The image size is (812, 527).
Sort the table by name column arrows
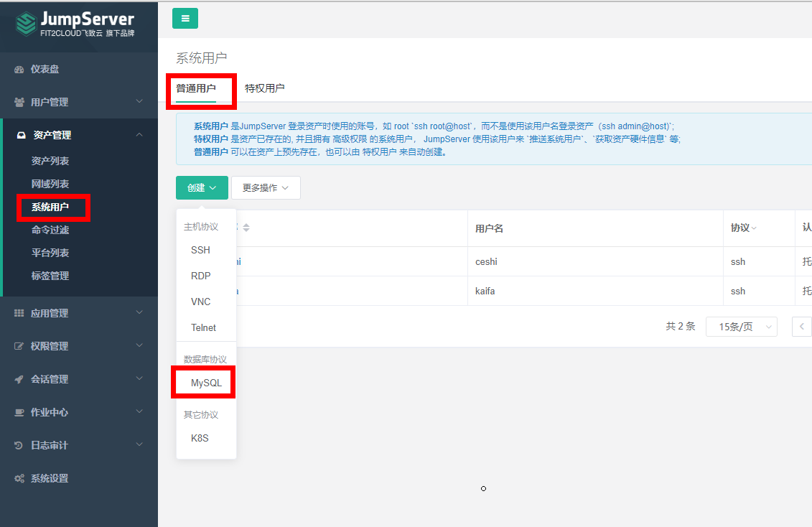tap(246, 228)
